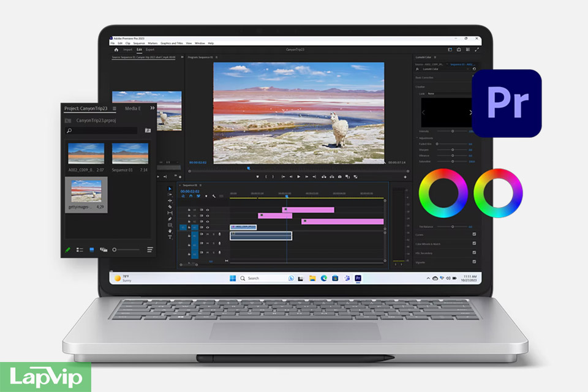Toggle eye on third video track from top
The height and width of the screenshot is (392, 588).
208,222
